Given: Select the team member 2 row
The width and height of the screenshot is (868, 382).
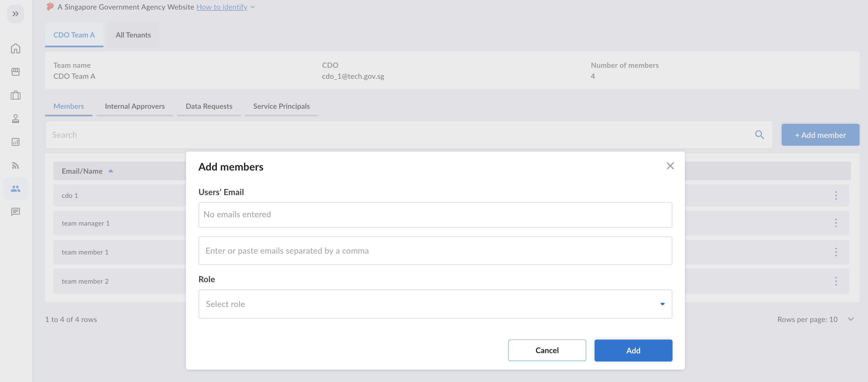Looking at the screenshot, I should (119, 281).
